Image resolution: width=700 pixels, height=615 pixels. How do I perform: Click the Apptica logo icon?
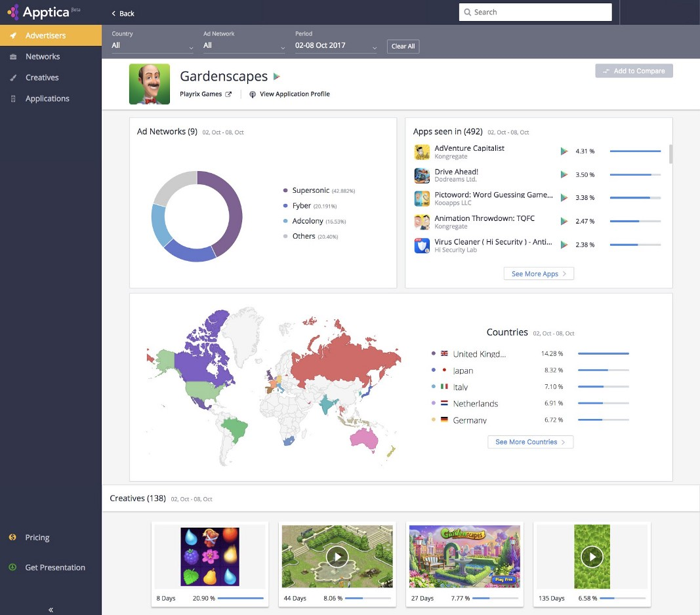pyautogui.click(x=13, y=12)
